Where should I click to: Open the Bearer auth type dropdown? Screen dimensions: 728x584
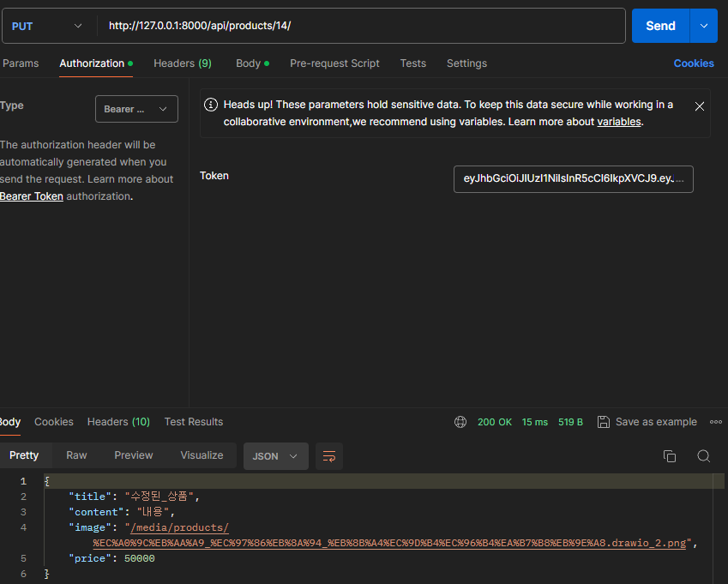click(x=136, y=109)
